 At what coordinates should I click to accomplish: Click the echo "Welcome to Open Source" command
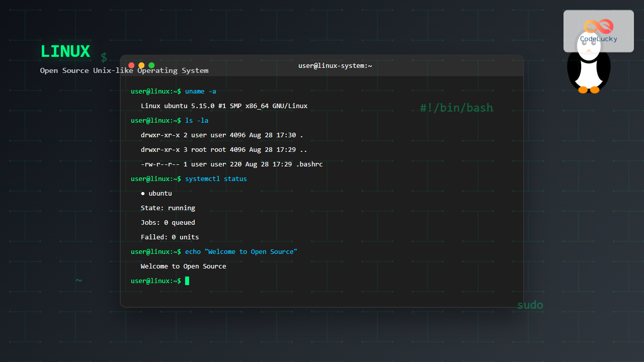[241, 252]
